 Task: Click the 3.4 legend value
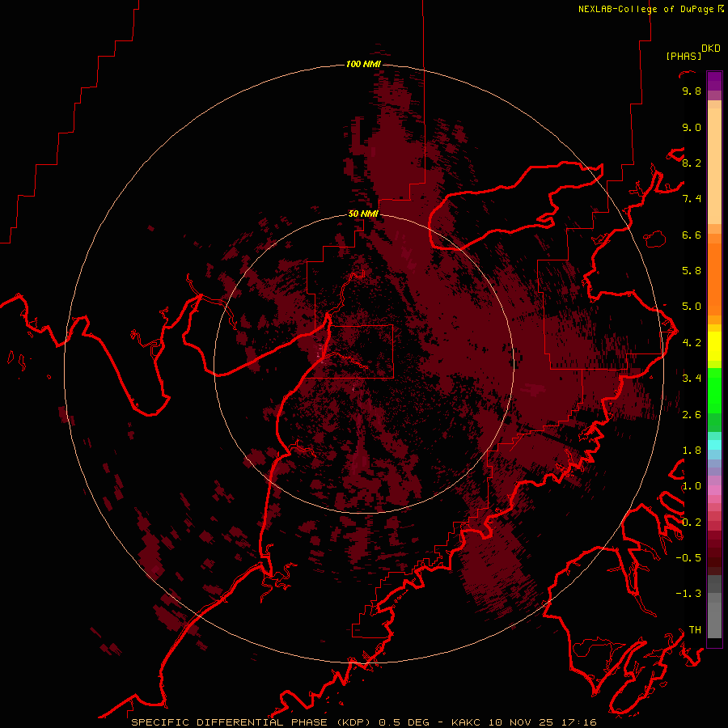coord(692,379)
